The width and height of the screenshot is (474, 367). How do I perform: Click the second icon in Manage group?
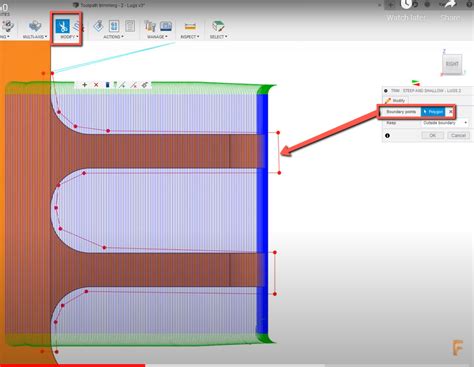pos(166,26)
